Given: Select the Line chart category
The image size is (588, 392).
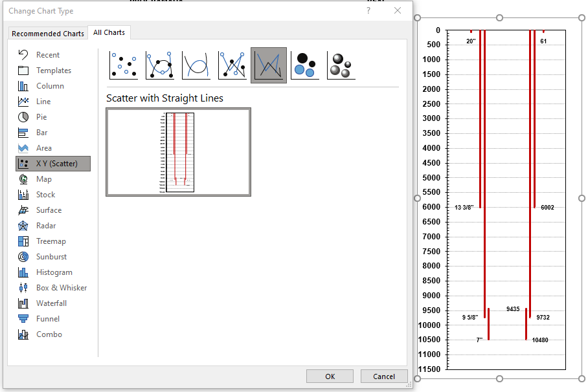Looking at the screenshot, I should (x=53, y=102).
